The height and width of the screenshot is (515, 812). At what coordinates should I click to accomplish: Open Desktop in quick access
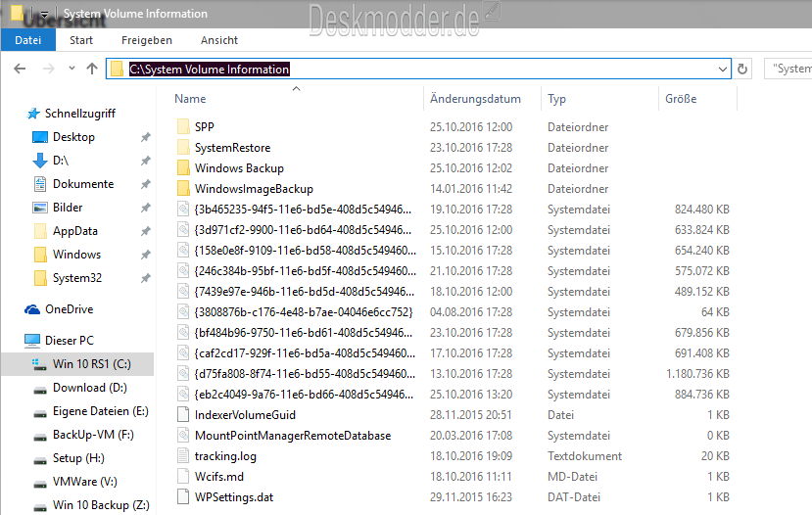(73, 137)
